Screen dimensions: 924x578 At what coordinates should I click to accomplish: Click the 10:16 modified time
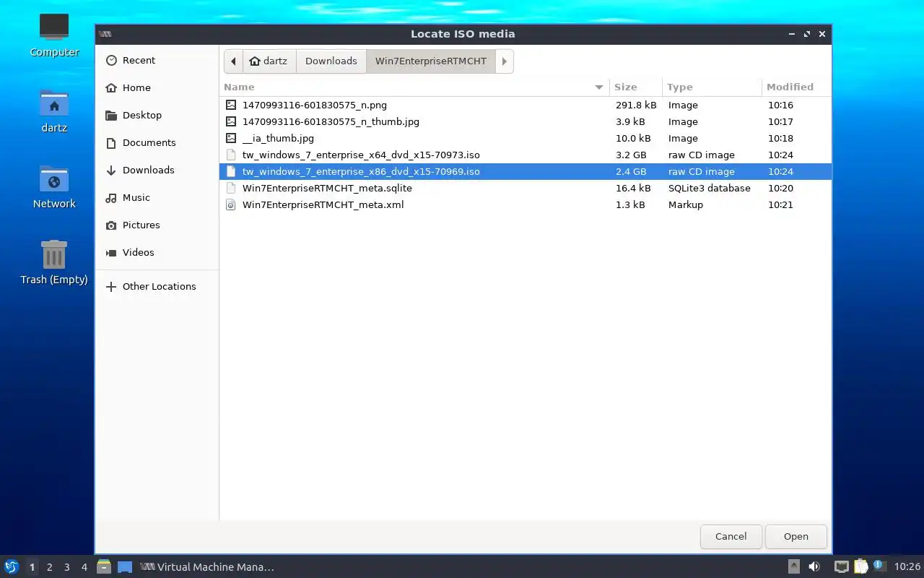click(x=780, y=105)
